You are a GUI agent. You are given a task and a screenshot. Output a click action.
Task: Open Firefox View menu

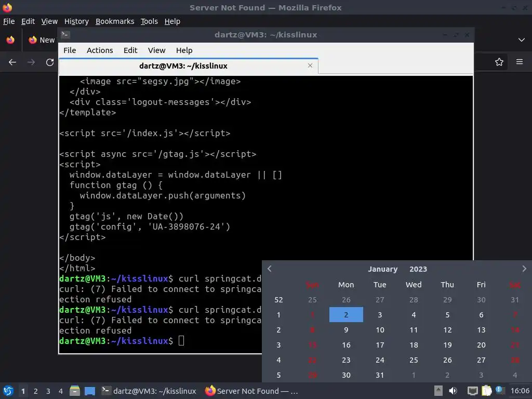(x=49, y=21)
